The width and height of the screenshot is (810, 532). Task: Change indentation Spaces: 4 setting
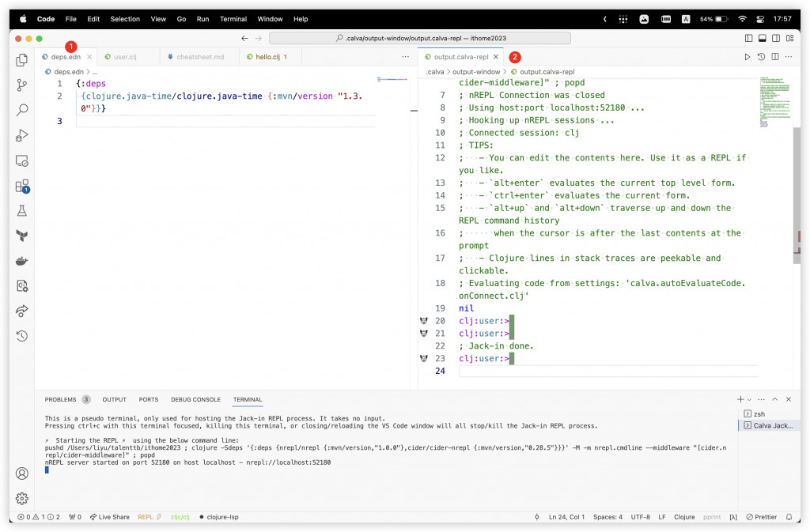[x=607, y=517]
